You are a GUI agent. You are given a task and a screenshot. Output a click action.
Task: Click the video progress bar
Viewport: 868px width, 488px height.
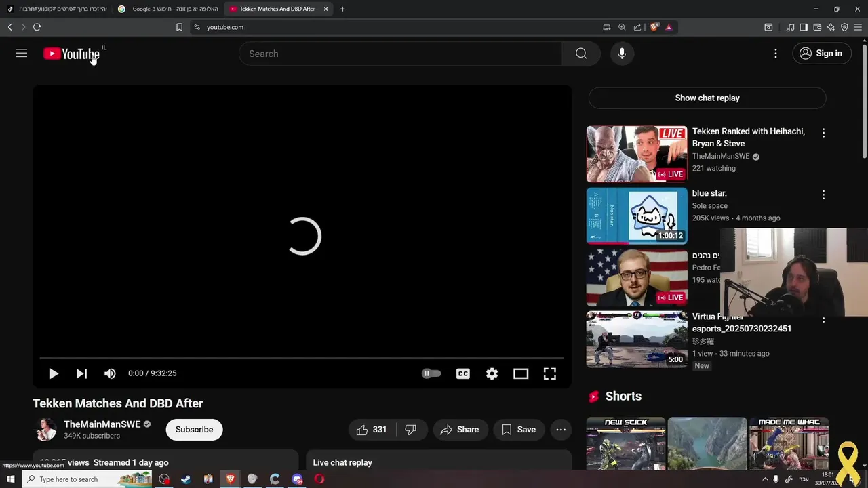[x=302, y=358]
